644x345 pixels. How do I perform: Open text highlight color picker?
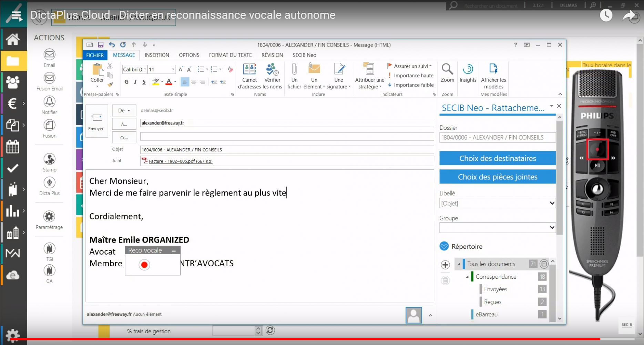coord(156,82)
